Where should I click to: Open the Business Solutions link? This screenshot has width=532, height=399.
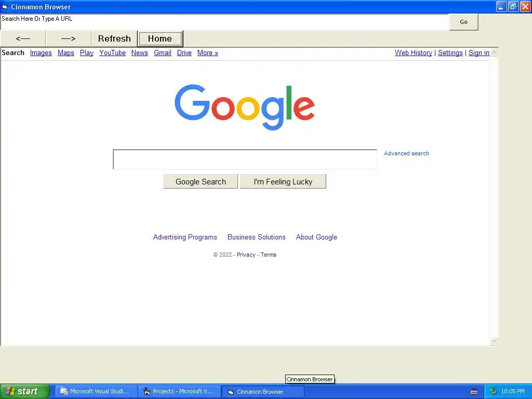point(257,237)
